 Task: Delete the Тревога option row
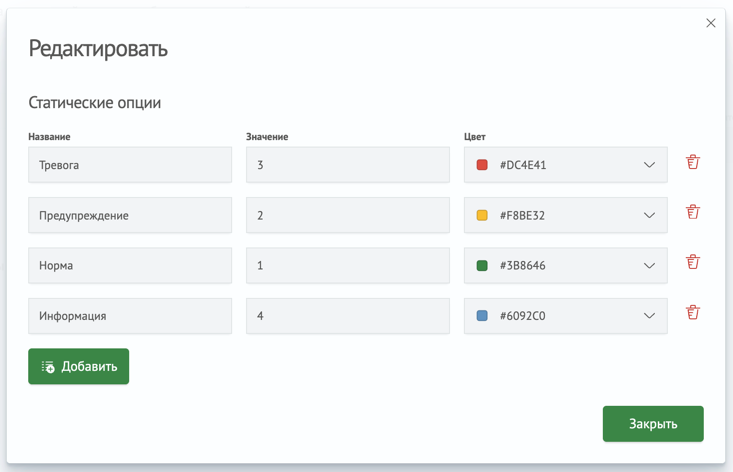(x=692, y=162)
